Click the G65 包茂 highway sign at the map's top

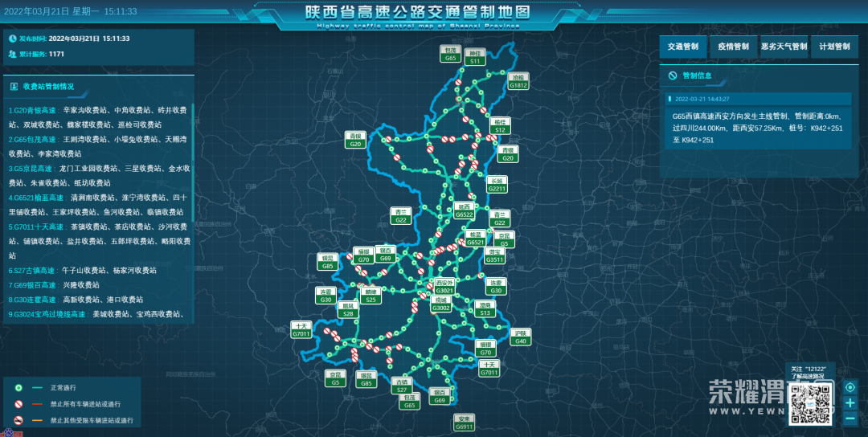[x=451, y=54]
